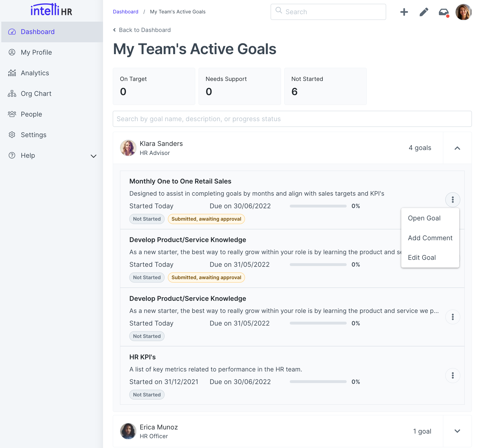
Task: Select Edit Goal from context menu
Action: (x=422, y=258)
